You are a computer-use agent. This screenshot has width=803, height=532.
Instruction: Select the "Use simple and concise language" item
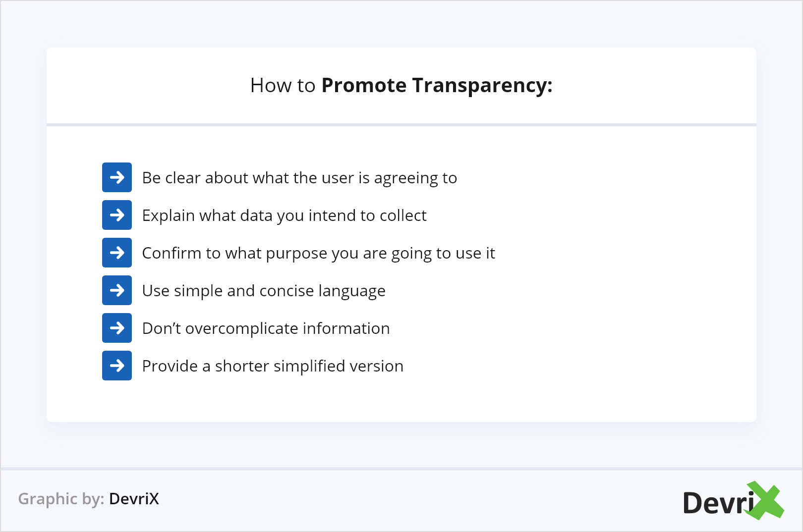click(x=264, y=291)
